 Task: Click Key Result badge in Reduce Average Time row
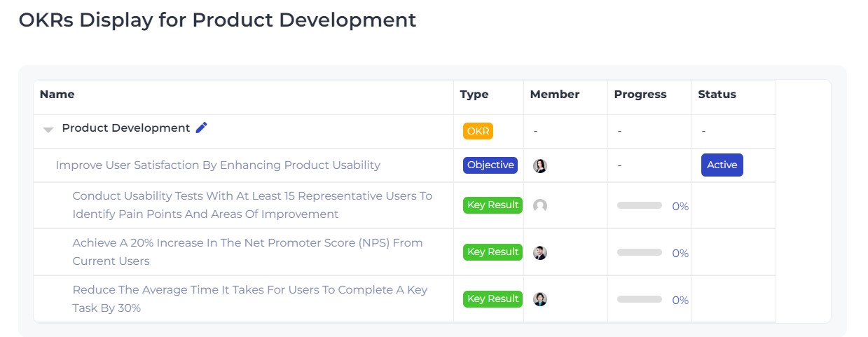[492, 299]
